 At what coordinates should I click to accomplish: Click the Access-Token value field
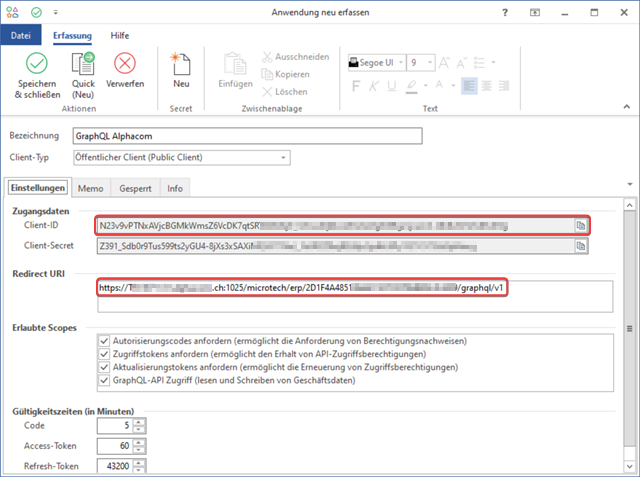click(116, 446)
